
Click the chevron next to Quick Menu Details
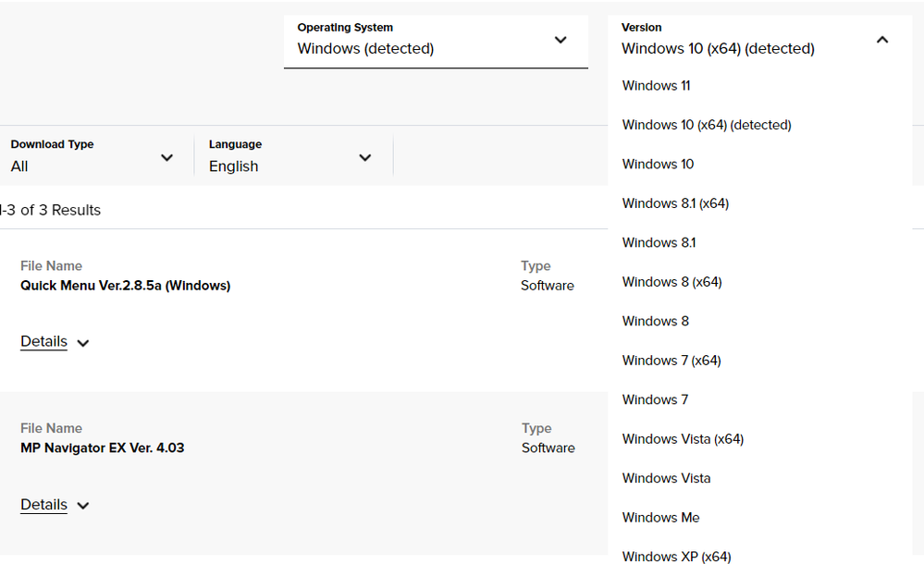pos(83,343)
